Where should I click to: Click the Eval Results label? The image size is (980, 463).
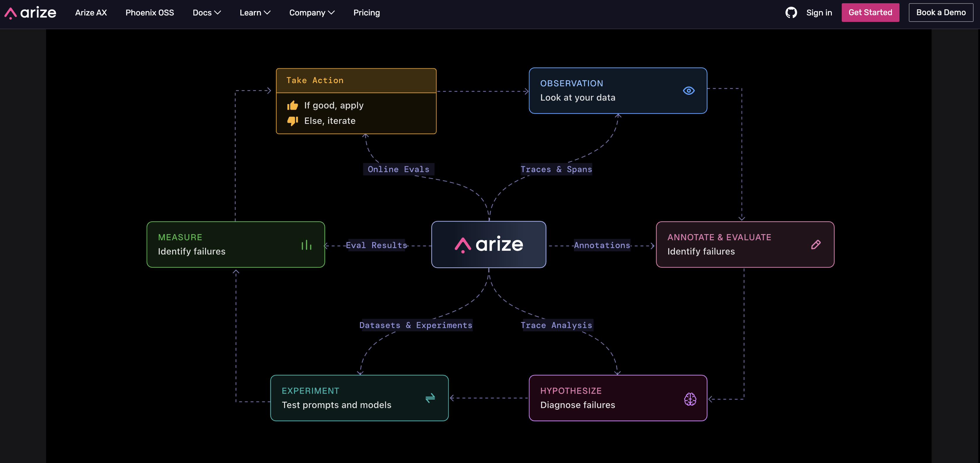coord(376,245)
